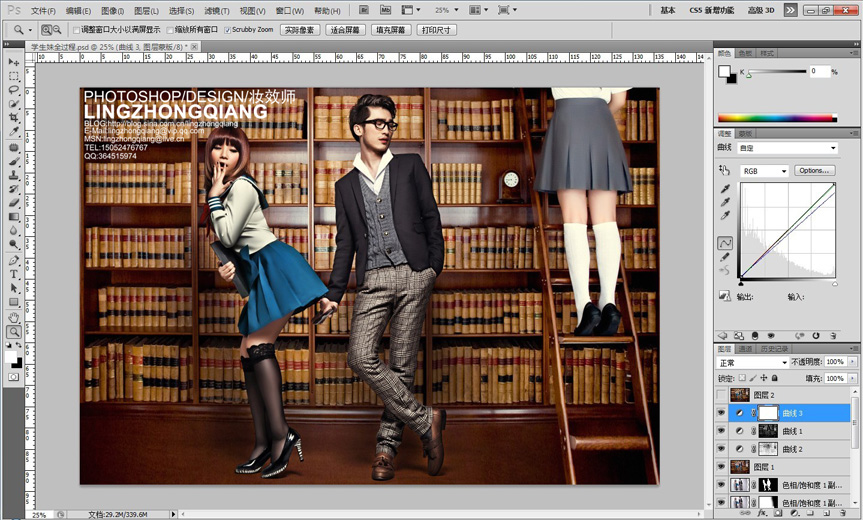Select the Quick Selection tool
The width and height of the screenshot is (863, 520).
pyautogui.click(x=13, y=104)
